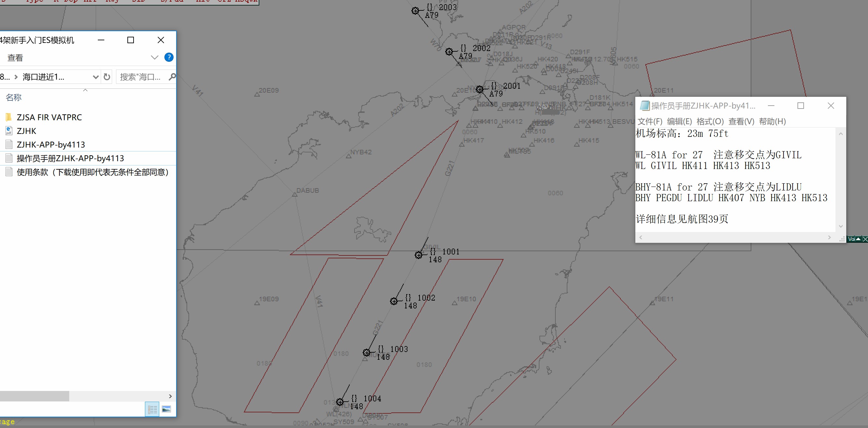868x428 pixels.
Task: Click the blue Help question mark icon
Action: 168,57
